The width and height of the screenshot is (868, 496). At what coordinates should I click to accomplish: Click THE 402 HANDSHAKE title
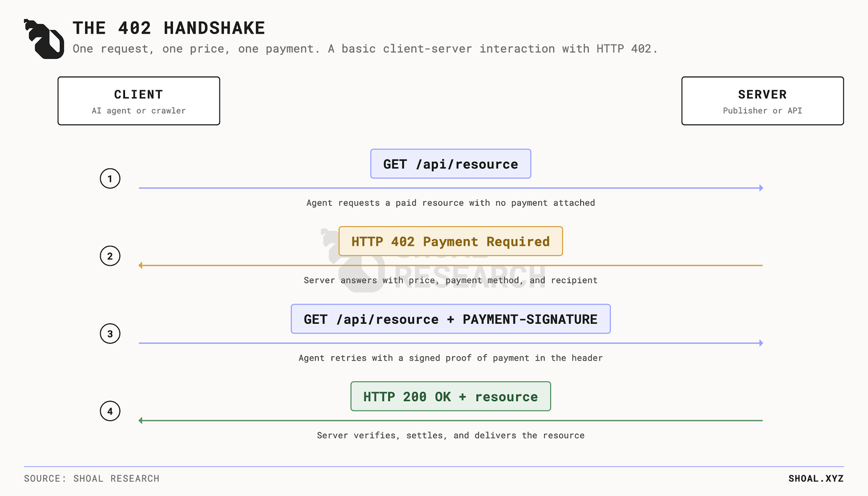169,28
